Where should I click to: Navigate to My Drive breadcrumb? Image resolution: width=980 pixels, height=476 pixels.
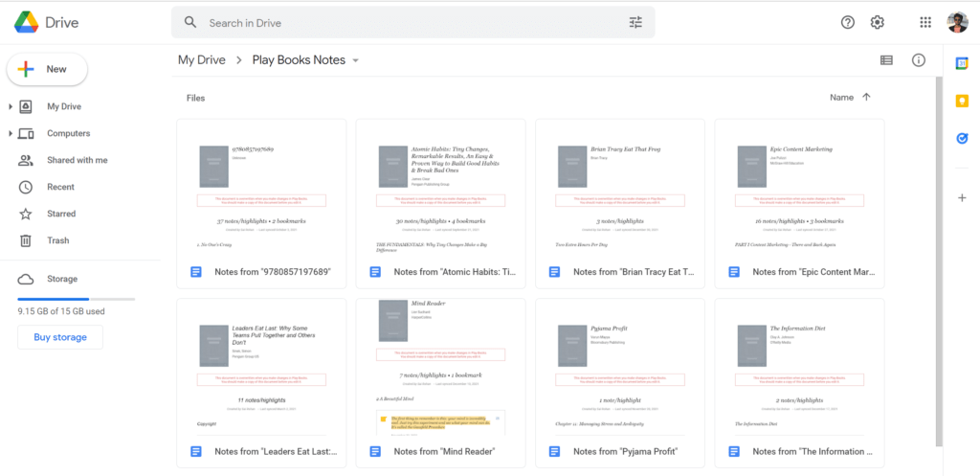(x=202, y=60)
